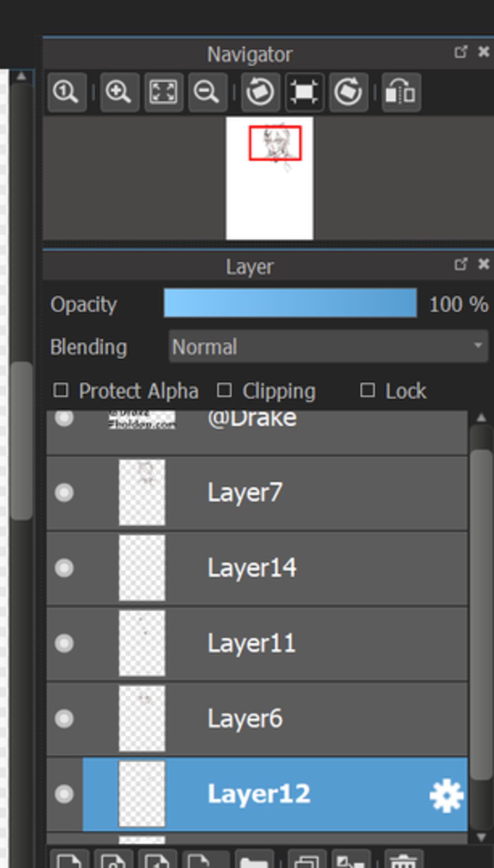Click the zoom out magnifier icon
This screenshot has height=868, width=494.
point(207,92)
